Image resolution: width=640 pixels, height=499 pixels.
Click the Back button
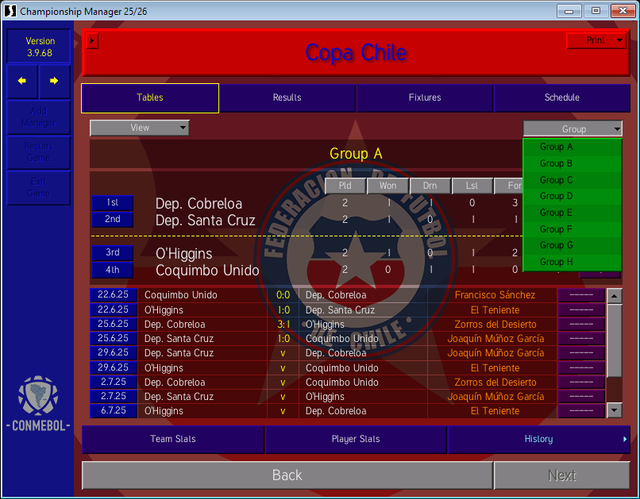pyautogui.click(x=287, y=475)
